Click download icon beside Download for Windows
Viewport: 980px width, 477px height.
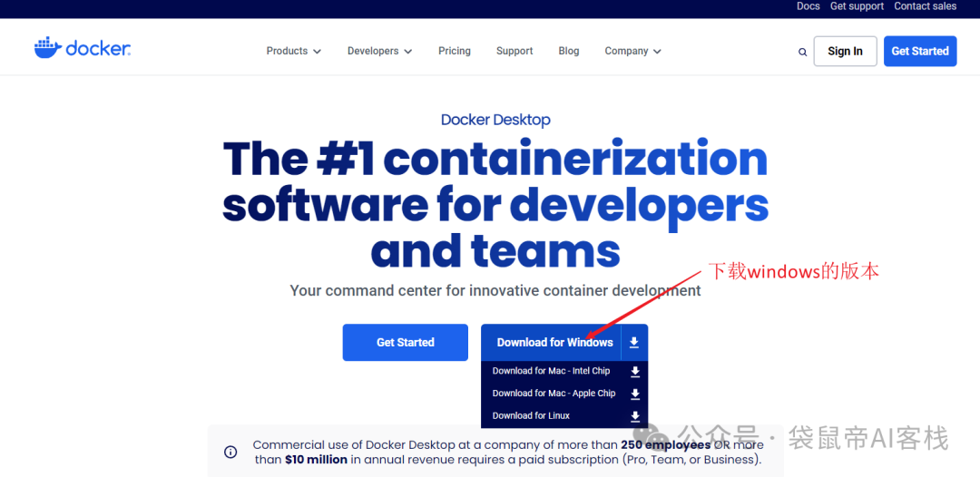tap(634, 342)
